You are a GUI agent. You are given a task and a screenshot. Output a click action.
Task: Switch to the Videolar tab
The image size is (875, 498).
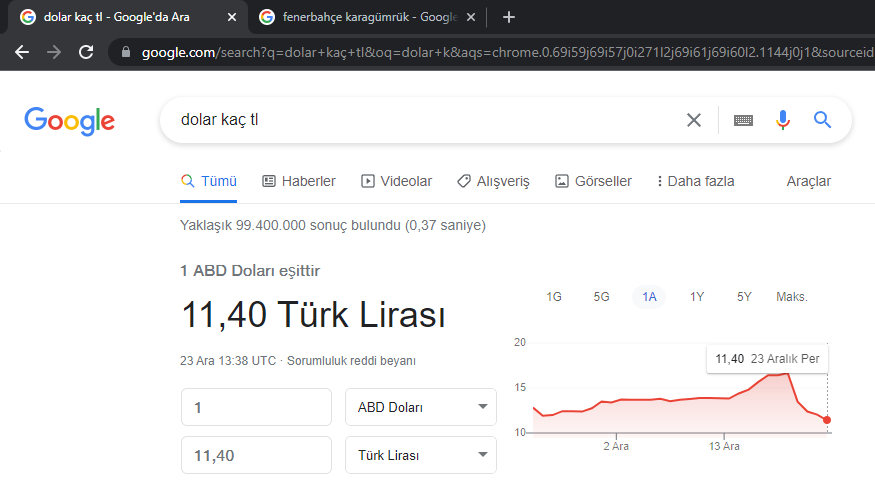tap(397, 181)
